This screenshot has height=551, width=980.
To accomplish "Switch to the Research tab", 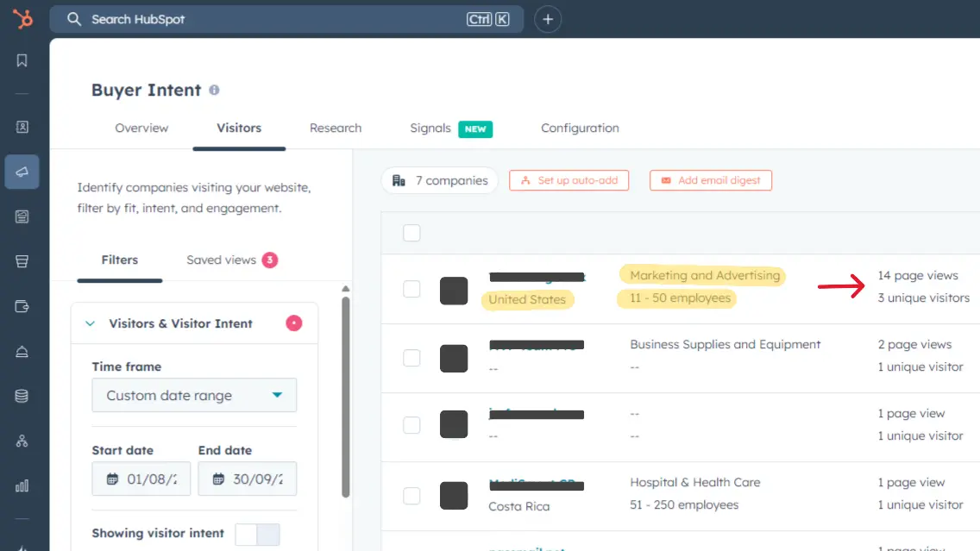I will pos(336,128).
